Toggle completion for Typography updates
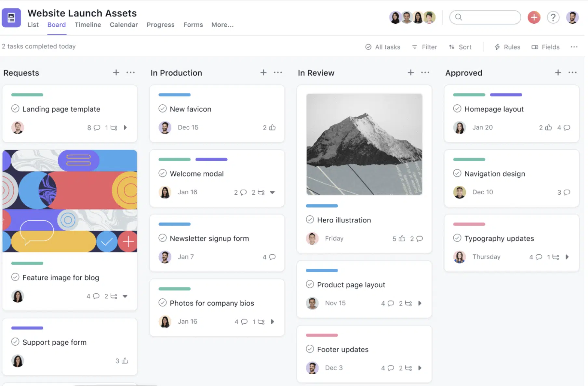 pyautogui.click(x=457, y=238)
